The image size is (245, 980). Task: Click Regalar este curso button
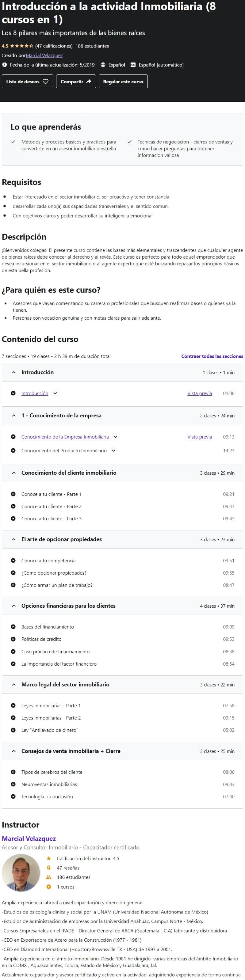[123, 82]
